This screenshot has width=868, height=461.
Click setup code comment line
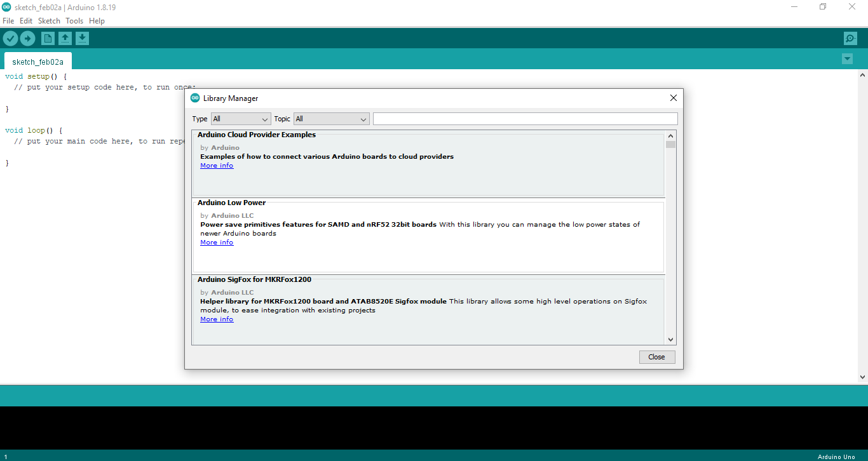105,88
